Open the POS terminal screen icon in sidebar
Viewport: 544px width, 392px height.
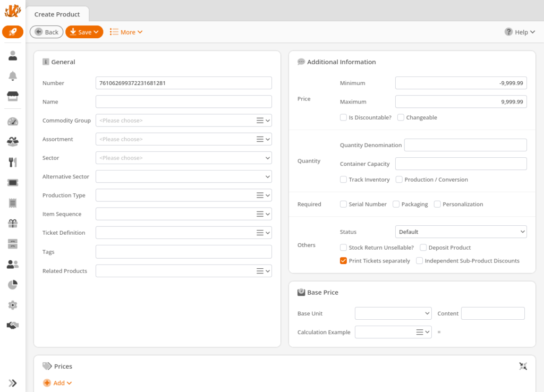point(13,183)
